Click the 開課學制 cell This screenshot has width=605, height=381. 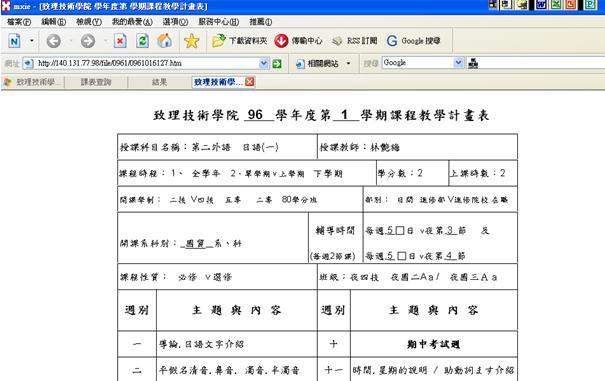click(x=240, y=200)
